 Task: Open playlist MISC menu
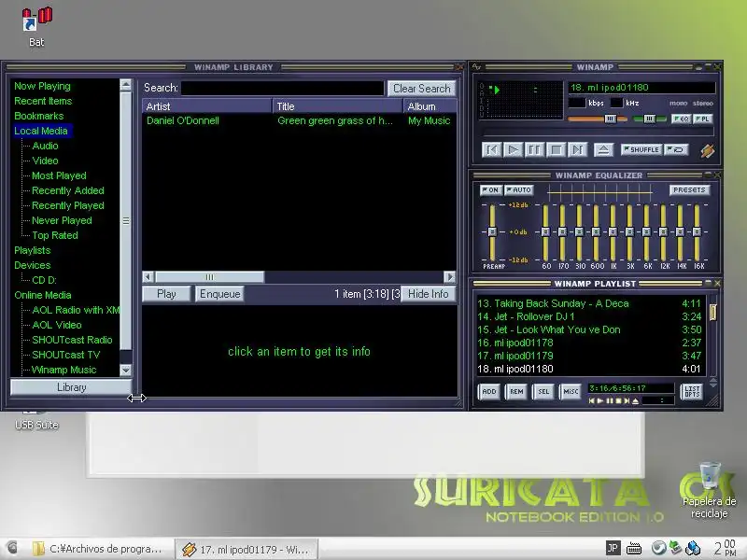[571, 392]
